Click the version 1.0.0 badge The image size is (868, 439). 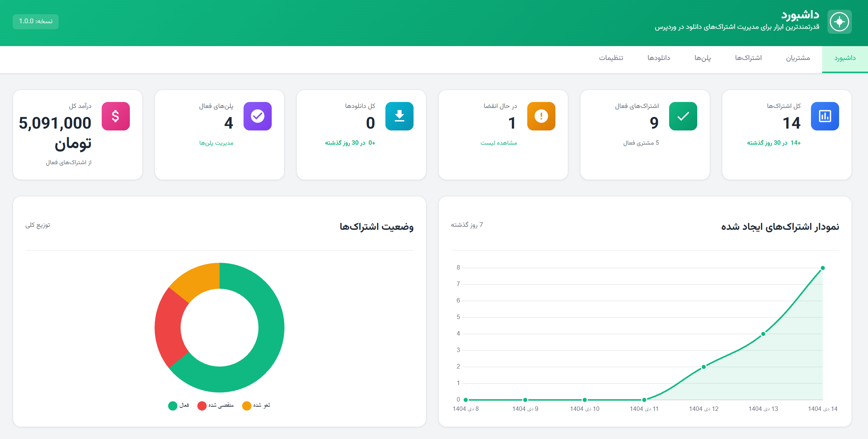[36, 21]
